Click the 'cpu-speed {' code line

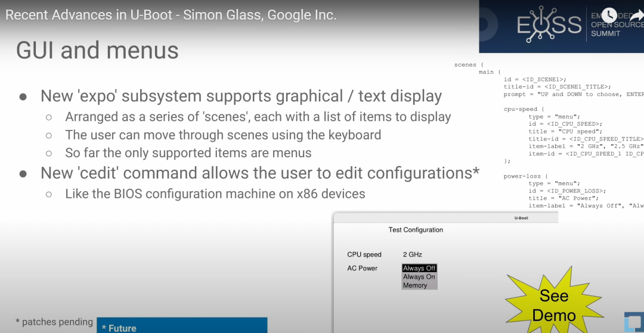point(524,109)
